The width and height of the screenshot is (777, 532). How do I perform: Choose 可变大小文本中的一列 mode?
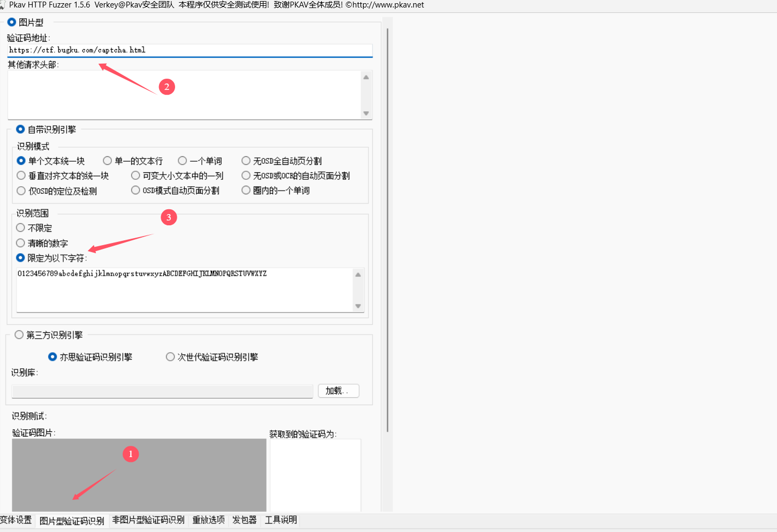point(136,176)
